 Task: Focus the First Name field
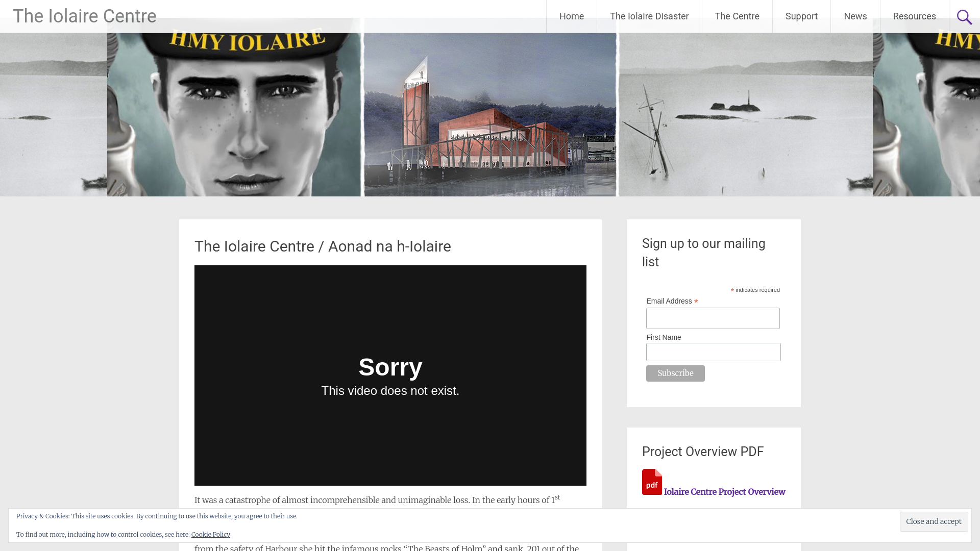pos(714,352)
